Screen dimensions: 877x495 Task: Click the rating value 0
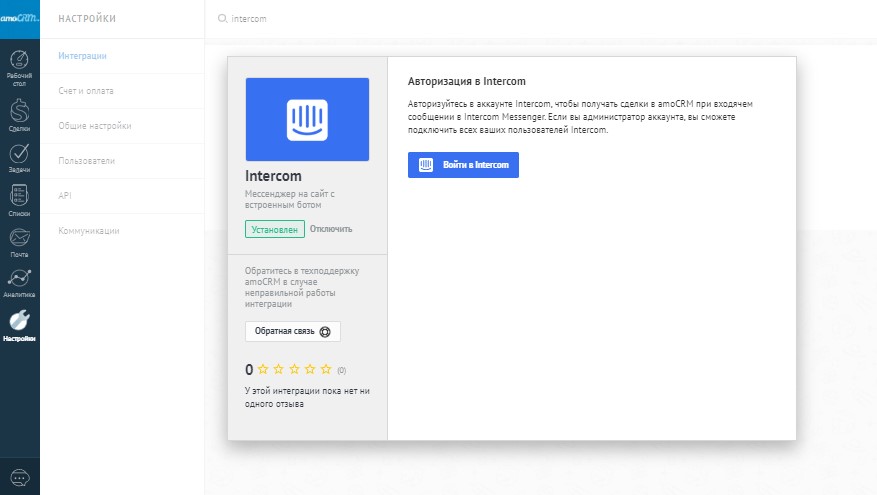249,370
